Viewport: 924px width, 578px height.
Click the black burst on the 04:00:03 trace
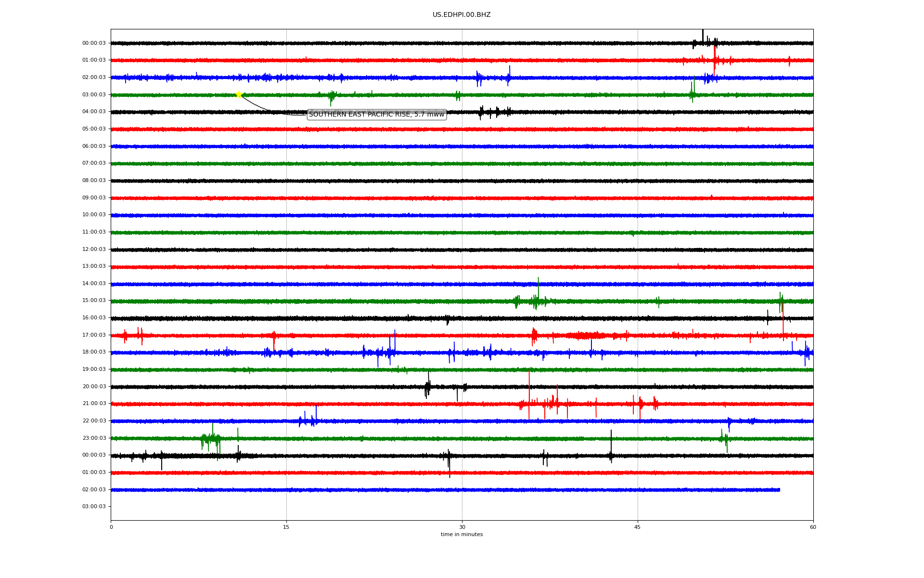pyautogui.click(x=496, y=112)
